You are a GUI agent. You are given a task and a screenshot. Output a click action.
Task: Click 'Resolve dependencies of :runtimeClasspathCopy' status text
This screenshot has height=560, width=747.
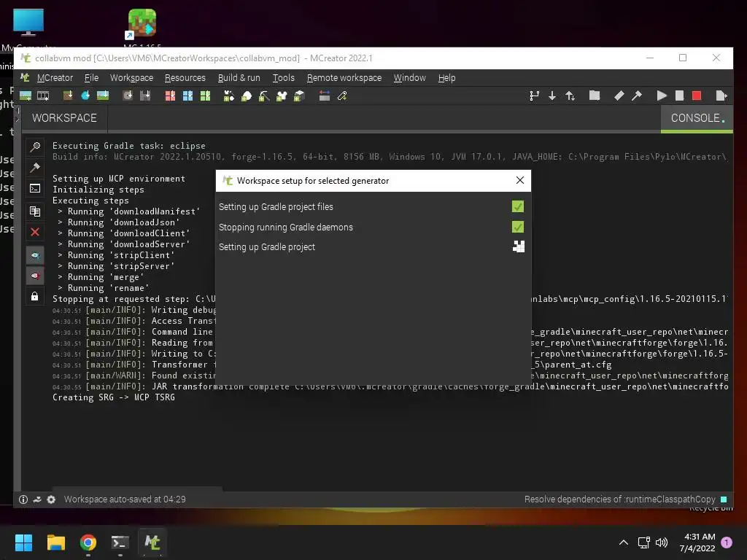(x=620, y=499)
